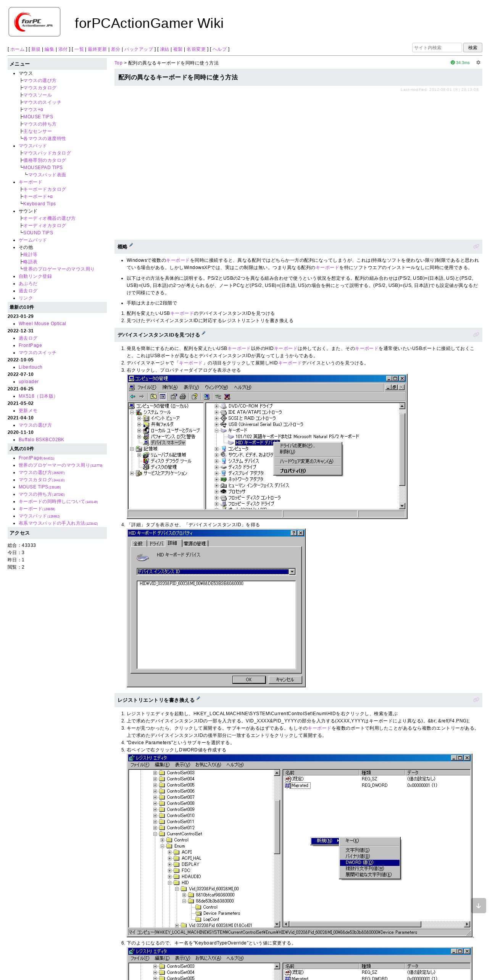Screen dimensions: 490x980
Task: Click the 名前変更 rename link
Action: [x=196, y=49]
